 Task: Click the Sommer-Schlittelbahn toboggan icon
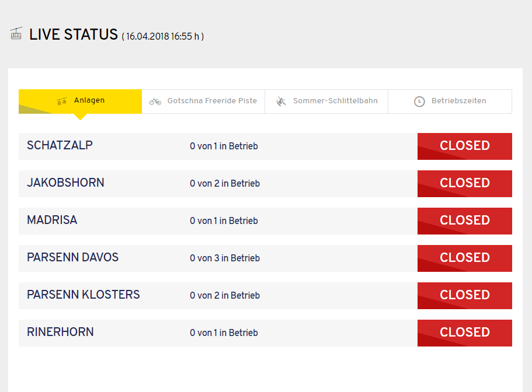point(281,101)
